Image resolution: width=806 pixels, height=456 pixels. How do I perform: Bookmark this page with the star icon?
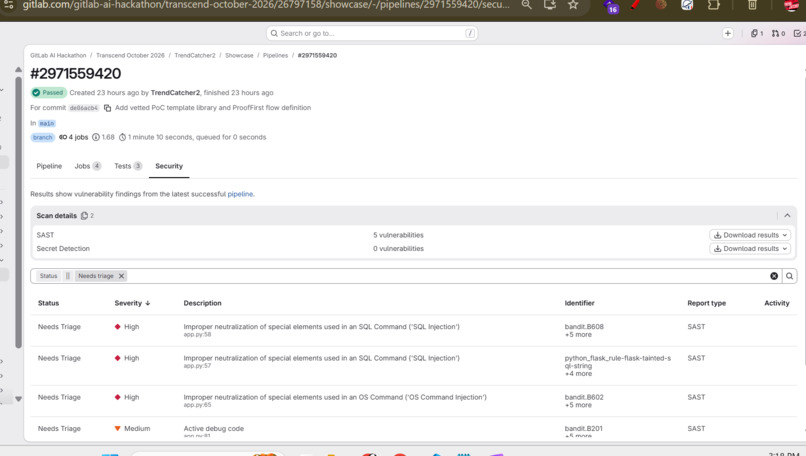click(x=573, y=5)
